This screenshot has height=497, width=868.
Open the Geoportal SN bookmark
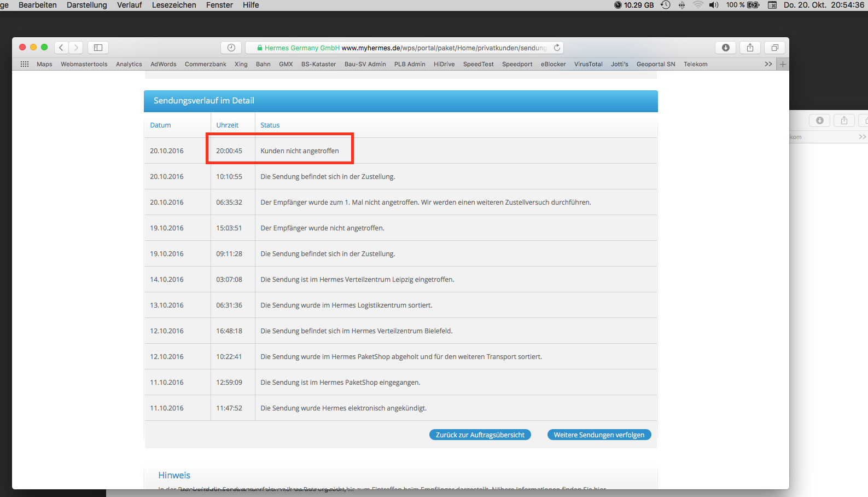(x=656, y=64)
